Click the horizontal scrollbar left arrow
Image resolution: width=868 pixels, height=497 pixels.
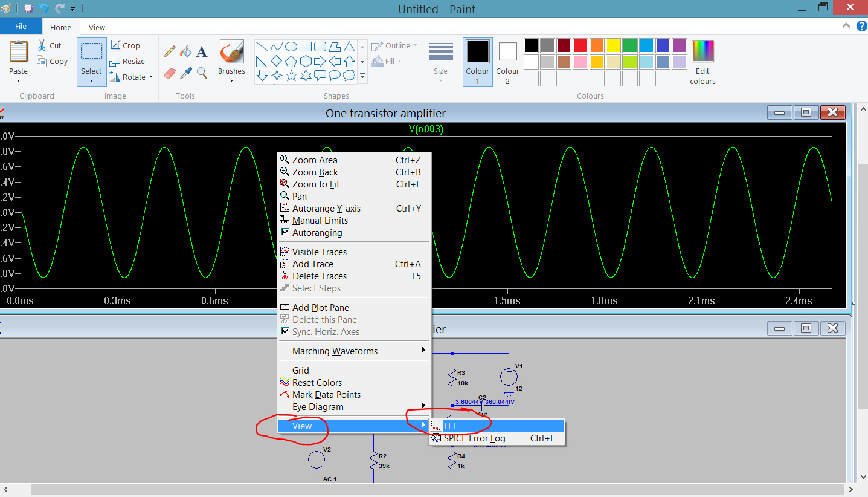pos(5,490)
